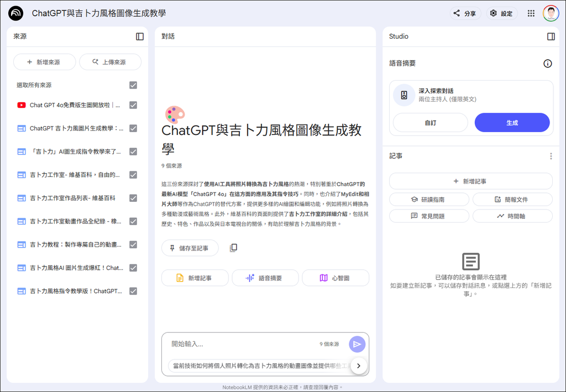Uncheck 吉卜力教程 source checkbox

point(133,245)
